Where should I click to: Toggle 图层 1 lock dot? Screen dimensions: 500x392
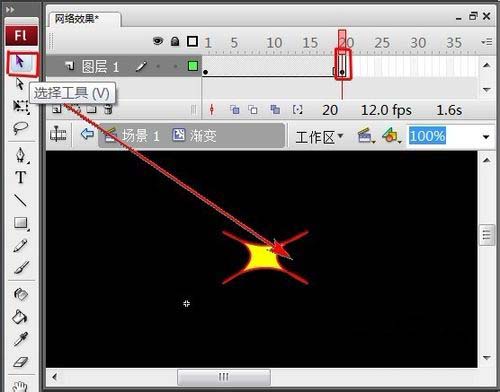click(175, 66)
